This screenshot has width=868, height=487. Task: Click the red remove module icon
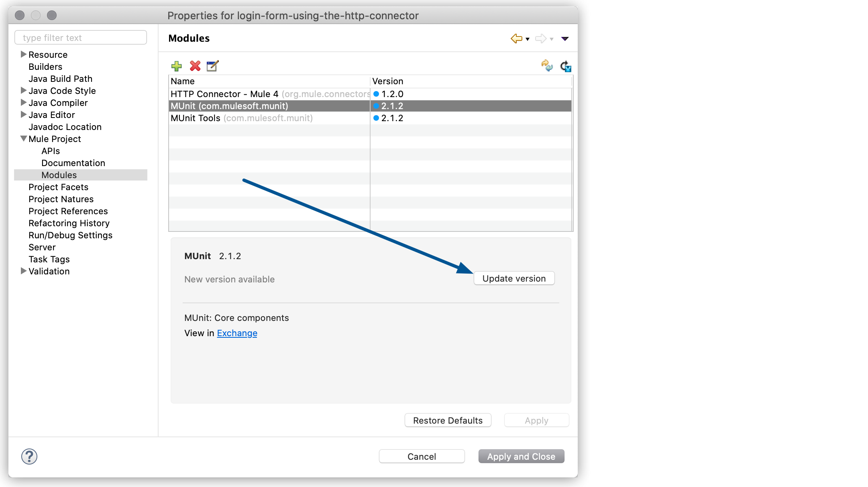point(195,66)
